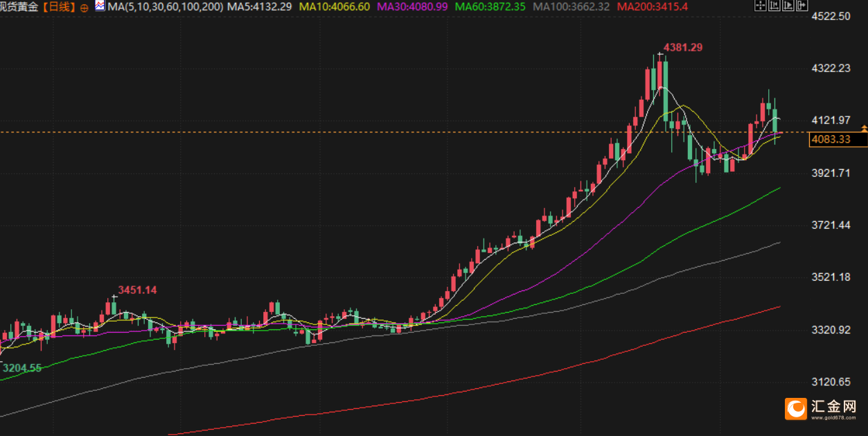The width and height of the screenshot is (868, 436).
Task: Open MA(5,10,30,60,100,200) parameter settings
Action: (x=164, y=7)
